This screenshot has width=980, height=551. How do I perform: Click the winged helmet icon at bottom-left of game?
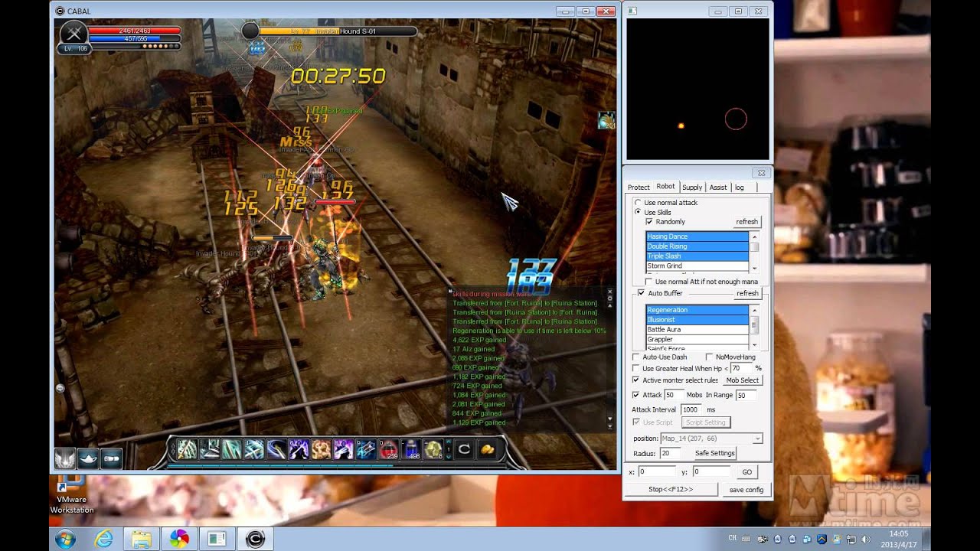pos(65,458)
